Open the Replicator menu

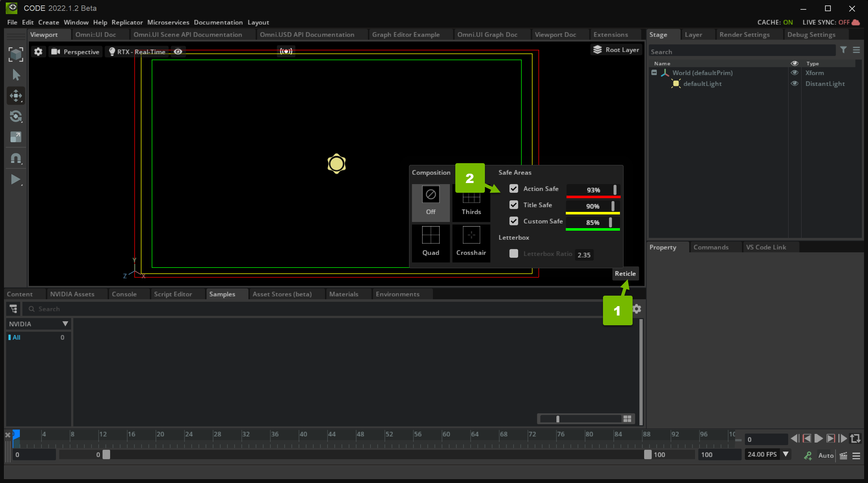127,22
